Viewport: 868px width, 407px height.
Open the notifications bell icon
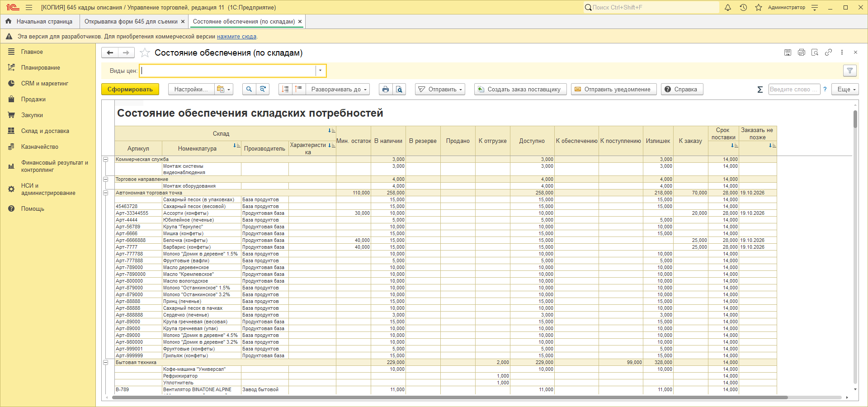point(728,8)
